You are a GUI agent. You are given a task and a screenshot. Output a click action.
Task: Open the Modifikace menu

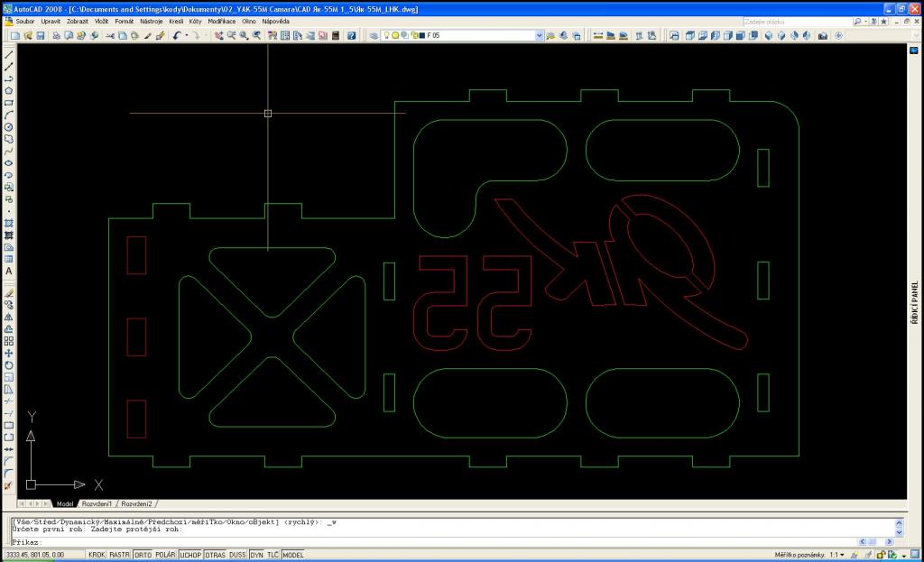point(222,21)
